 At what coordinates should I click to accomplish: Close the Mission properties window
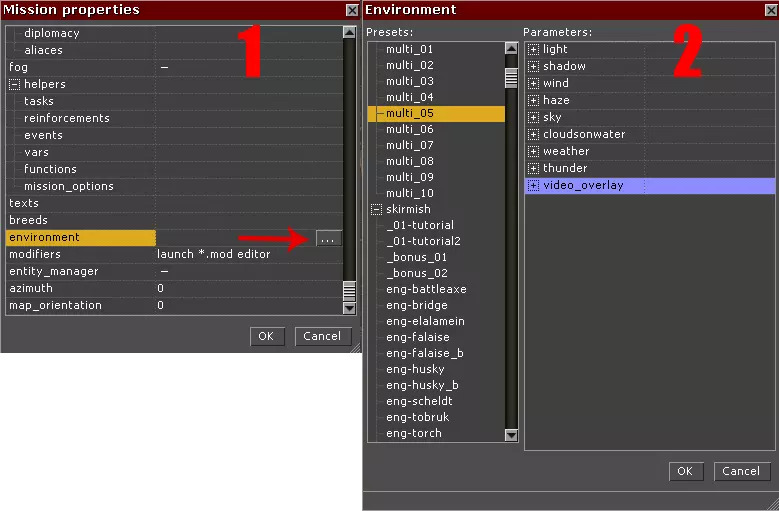[352, 10]
